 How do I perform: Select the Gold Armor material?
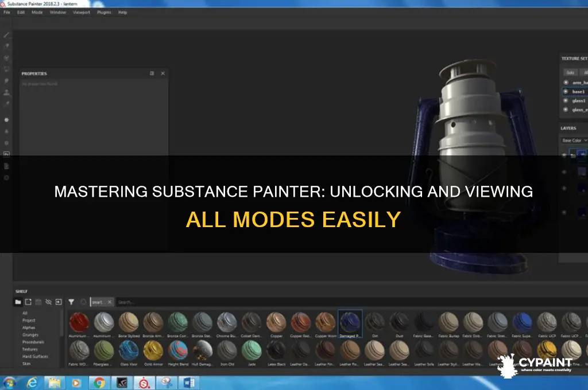click(x=153, y=353)
